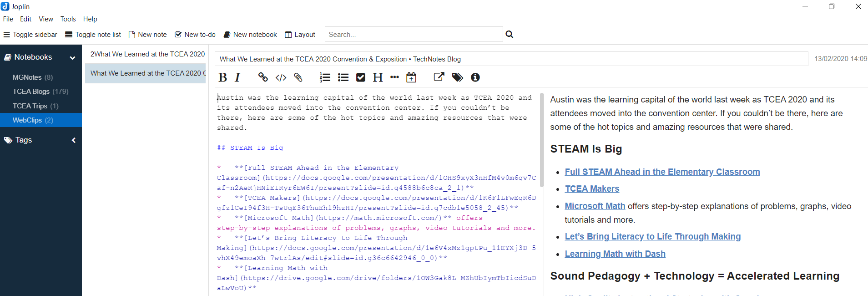This screenshot has width=868, height=296.
Task: Apply bold formatting in editor toolbar
Action: pyautogui.click(x=222, y=77)
